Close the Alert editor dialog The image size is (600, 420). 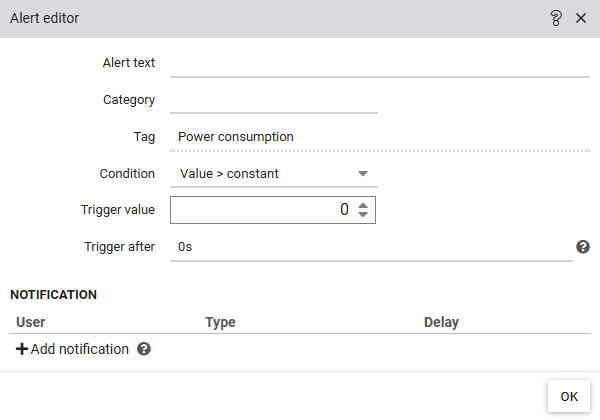click(581, 18)
